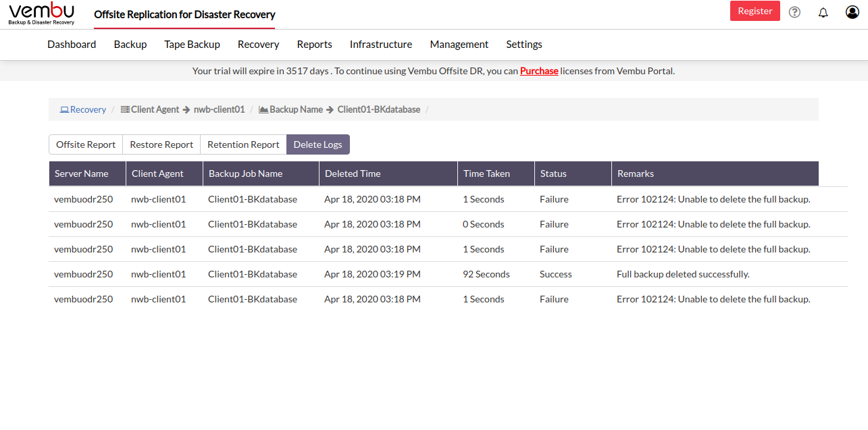Click the Time Taken column header

pyautogui.click(x=496, y=173)
